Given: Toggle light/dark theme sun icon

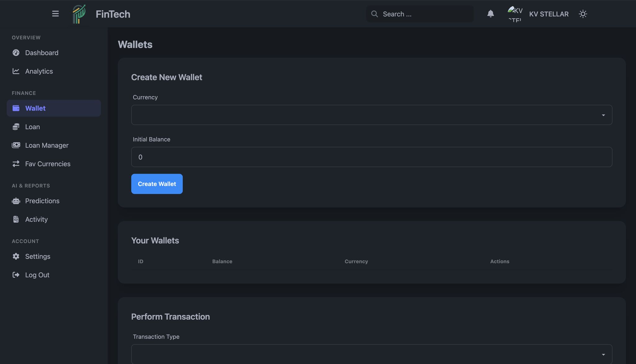Looking at the screenshot, I should pos(583,14).
